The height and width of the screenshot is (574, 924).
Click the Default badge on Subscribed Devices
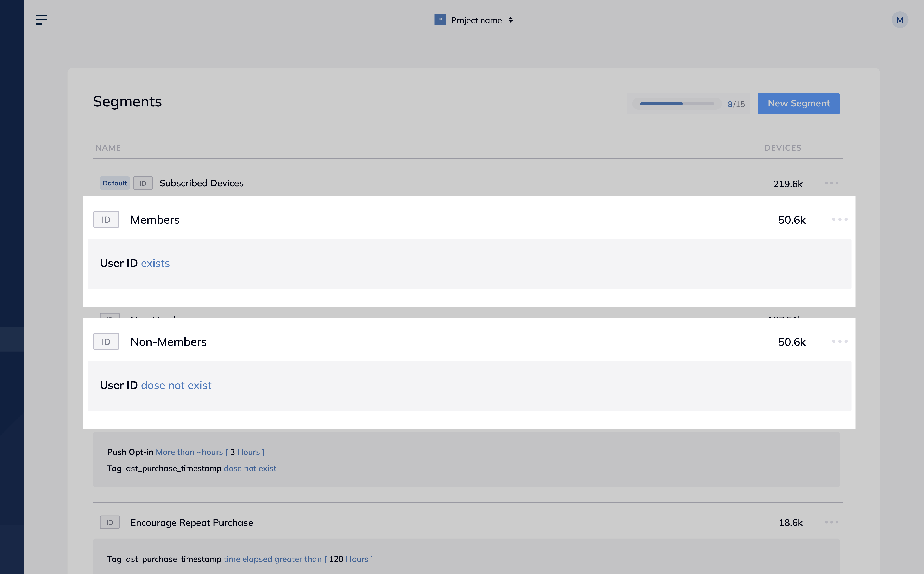tap(114, 183)
